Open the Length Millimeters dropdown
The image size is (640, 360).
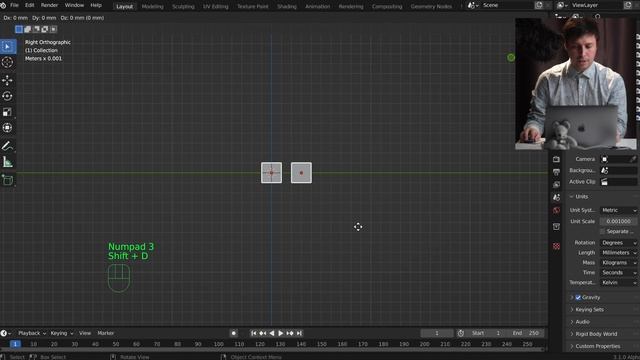[618, 253]
